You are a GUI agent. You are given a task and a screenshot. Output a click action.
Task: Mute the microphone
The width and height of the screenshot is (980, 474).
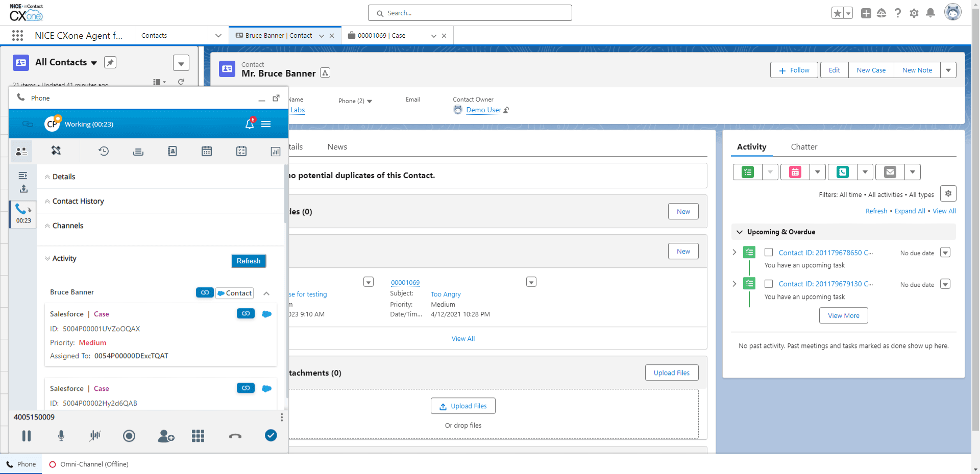[x=61, y=436]
